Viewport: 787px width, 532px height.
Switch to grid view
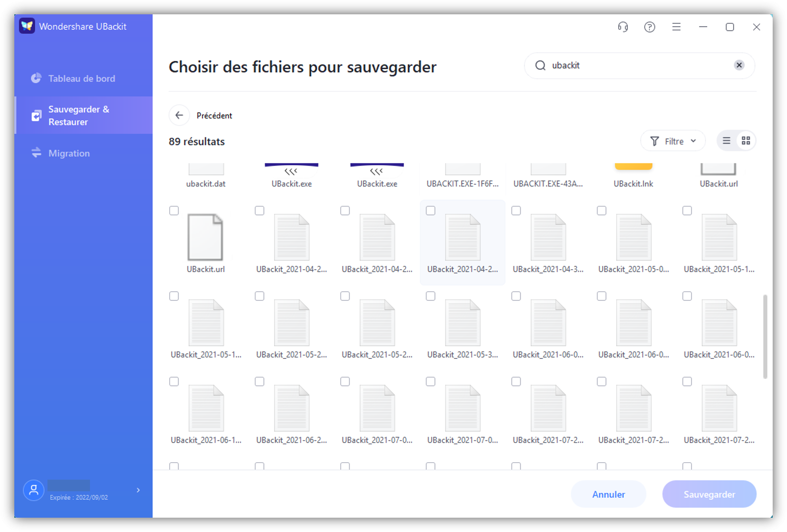tap(746, 141)
